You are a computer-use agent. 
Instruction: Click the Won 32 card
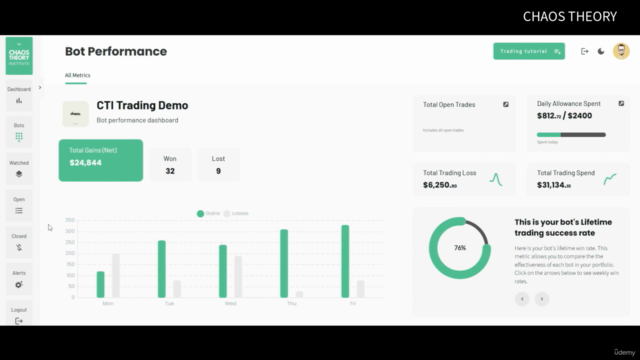click(x=170, y=165)
